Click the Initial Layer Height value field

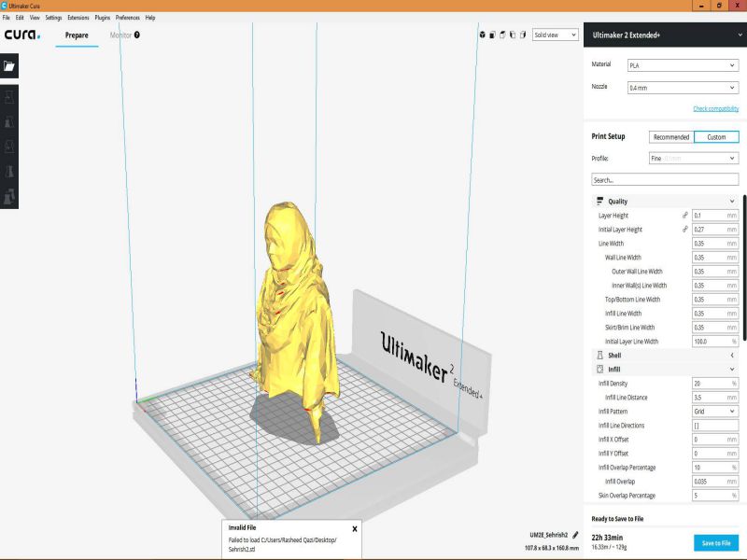715,229
